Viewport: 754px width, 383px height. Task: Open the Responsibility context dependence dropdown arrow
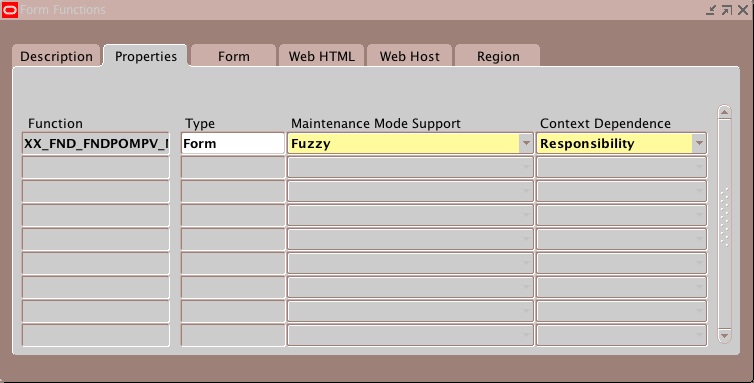699,143
